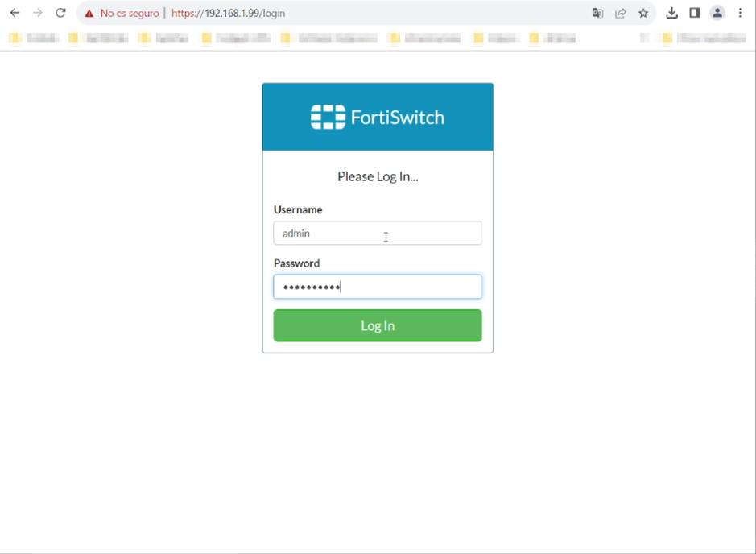This screenshot has height=554, width=756.
Task: Click the red 'No es seguro' warning icon
Action: tap(89, 14)
